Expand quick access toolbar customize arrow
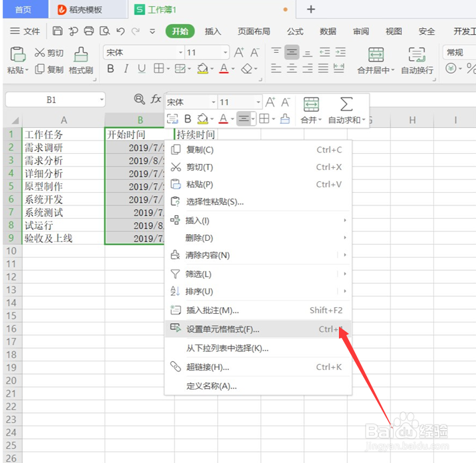This screenshot has width=476, height=463. click(x=152, y=31)
